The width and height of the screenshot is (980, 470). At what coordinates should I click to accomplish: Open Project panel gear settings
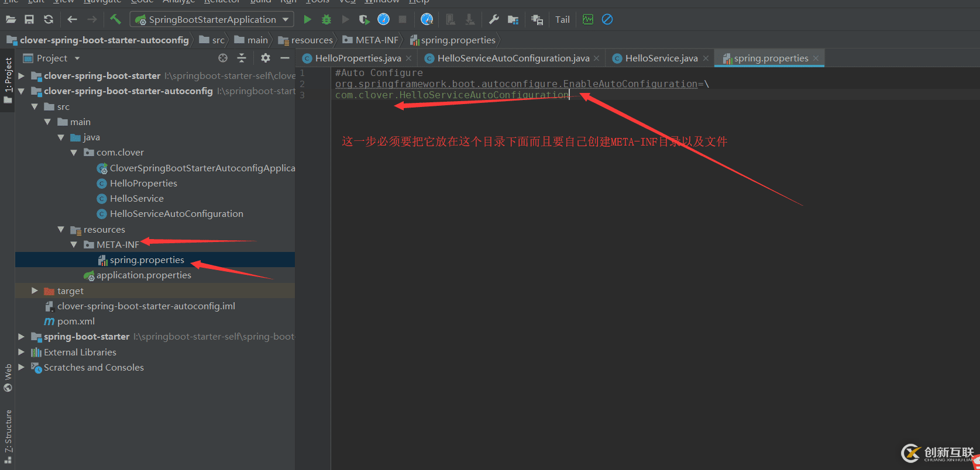[x=266, y=58]
